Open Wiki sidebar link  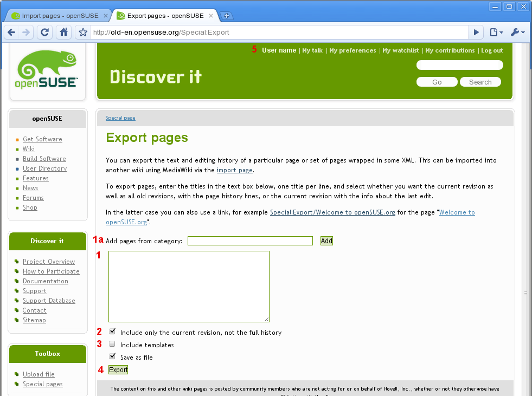tap(29, 149)
